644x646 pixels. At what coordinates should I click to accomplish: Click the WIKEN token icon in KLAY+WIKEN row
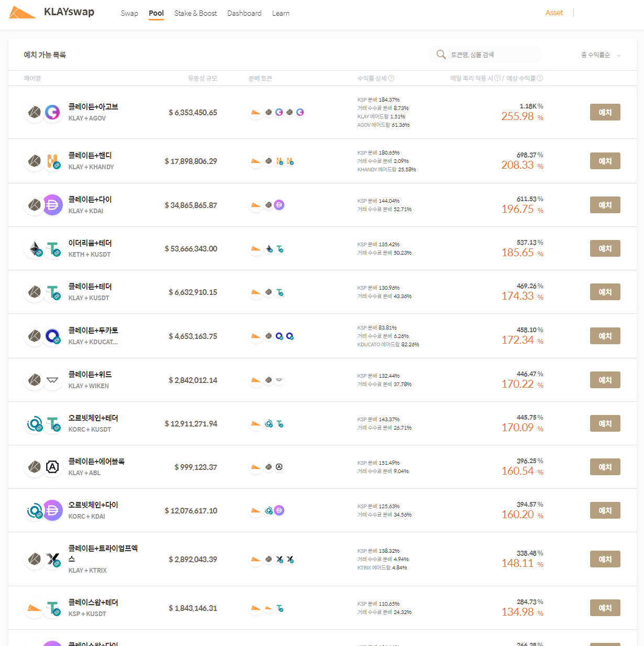[x=52, y=380]
